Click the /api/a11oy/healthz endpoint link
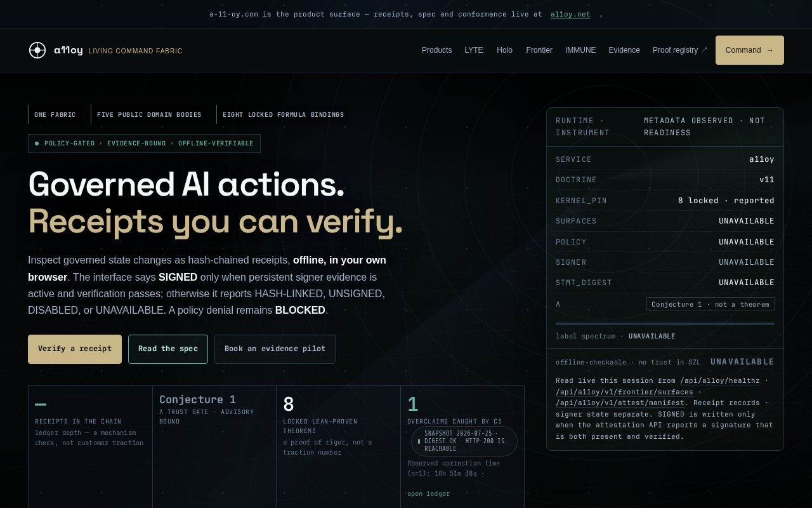 click(x=719, y=381)
